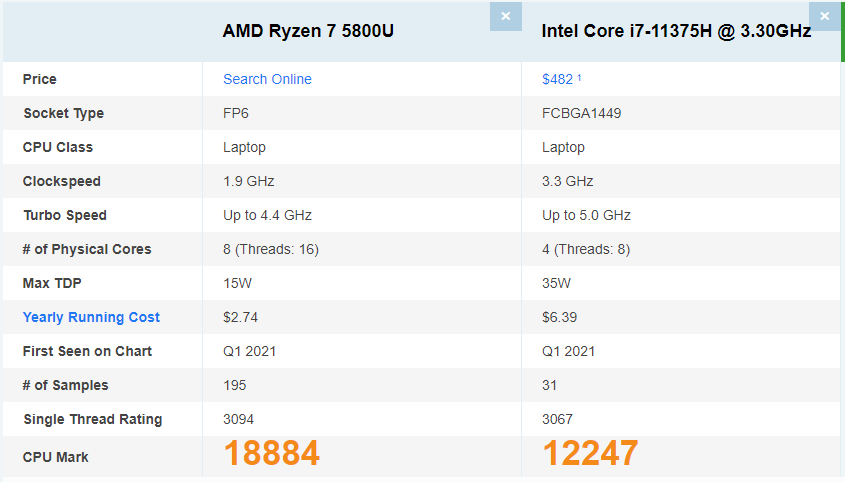Image resolution: width=845 pixels, height=482 pixels.
Task: Select FP6 socket value
Action: coord(236,113)
